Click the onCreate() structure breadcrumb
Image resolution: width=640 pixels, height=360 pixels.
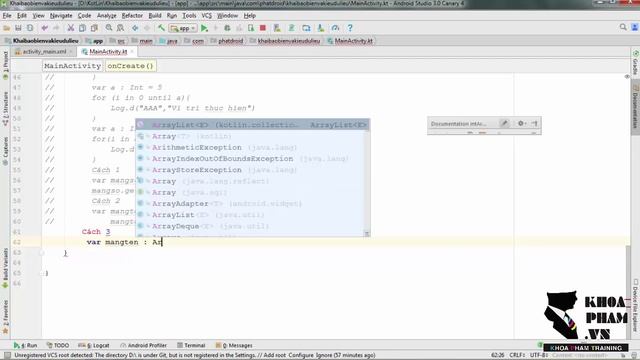coord(131,66)
